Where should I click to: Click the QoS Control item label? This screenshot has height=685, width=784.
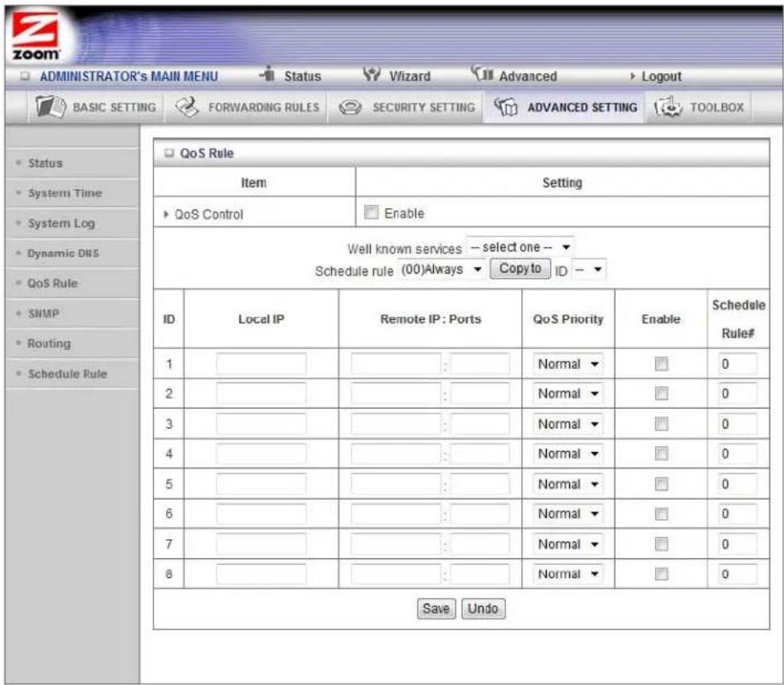[x=208, y=214]
